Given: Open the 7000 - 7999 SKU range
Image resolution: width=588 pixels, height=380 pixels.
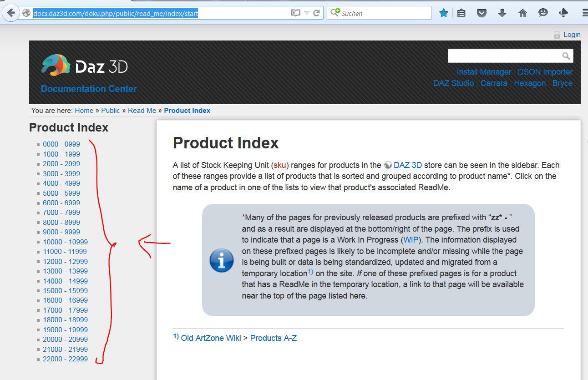Looking at the screenshot, I should click(61, 213).
